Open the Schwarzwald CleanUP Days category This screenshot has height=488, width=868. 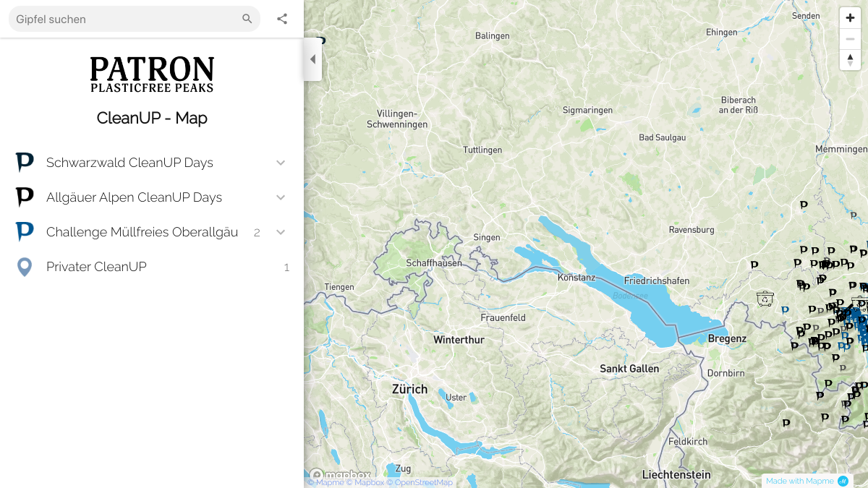[152, 163]
